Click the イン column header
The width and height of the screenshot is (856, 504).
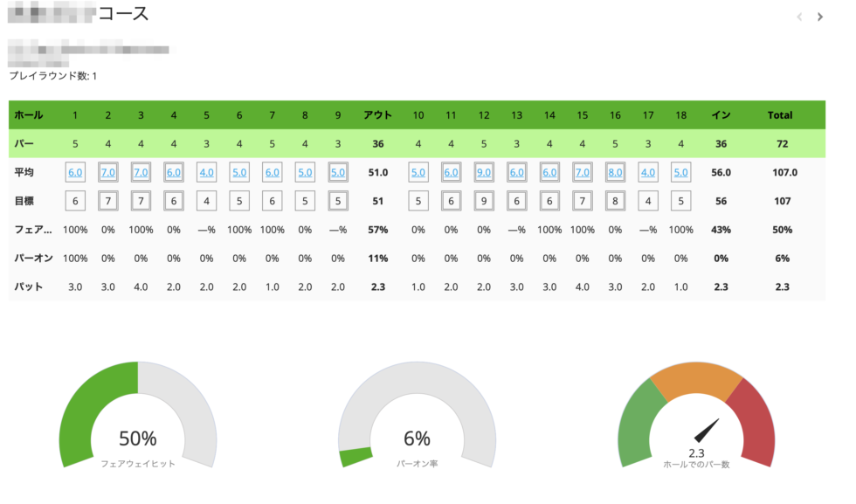click(721, 115)
